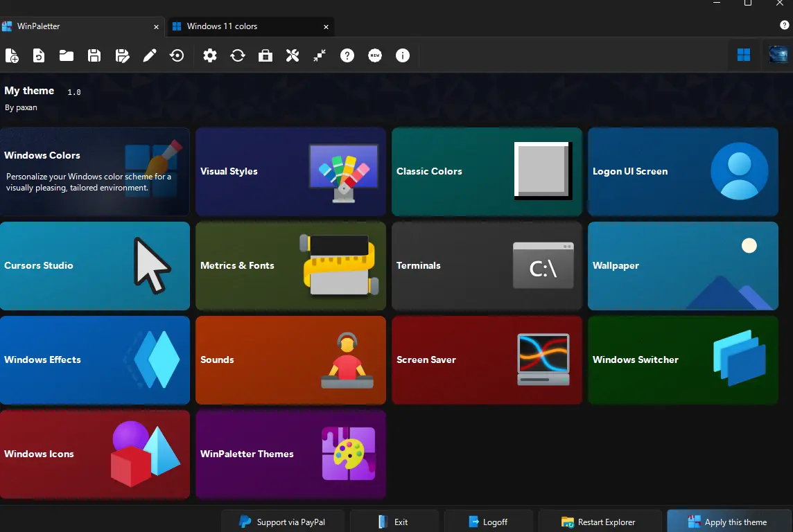The image size is (793, 532).
Task: Open the Terminals tile
Action: coord(487,266)
